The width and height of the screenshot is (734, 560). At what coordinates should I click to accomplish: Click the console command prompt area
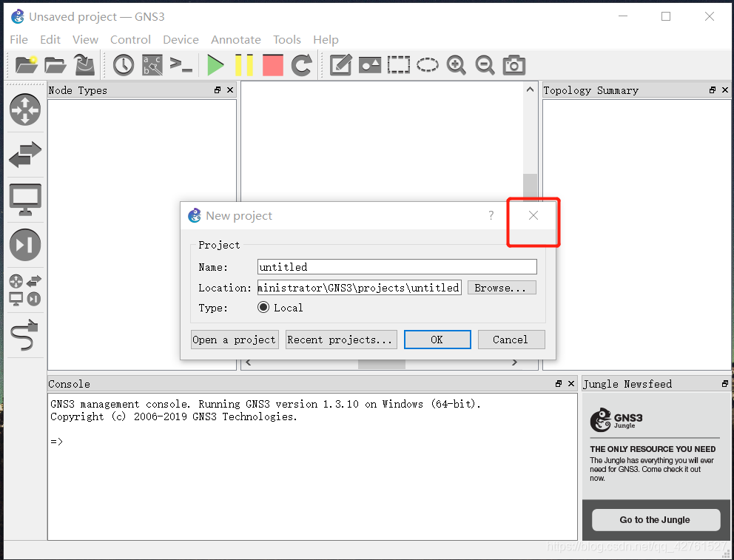(312, 467)
